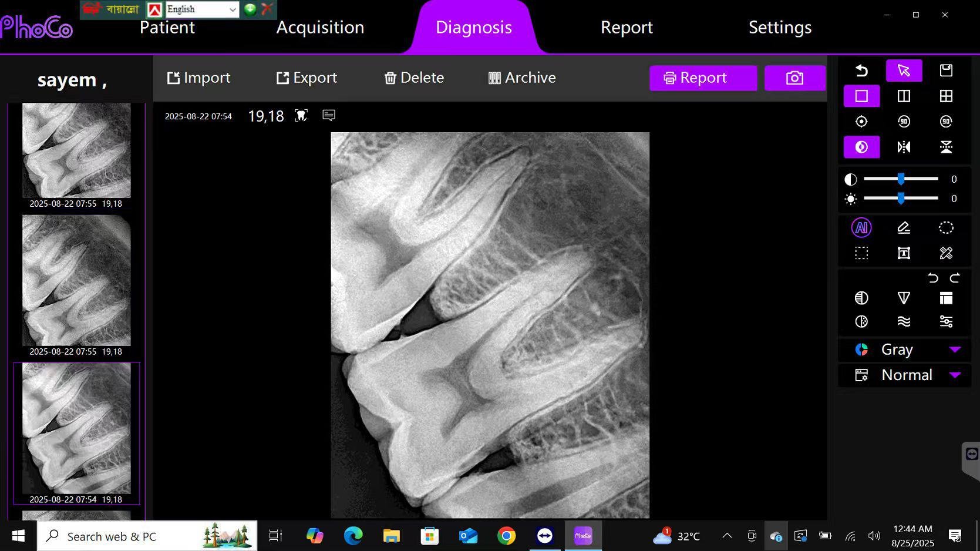Click the wavy lines smoothing icon
This screenshot has height=551, width=980.
pos(904,321)
